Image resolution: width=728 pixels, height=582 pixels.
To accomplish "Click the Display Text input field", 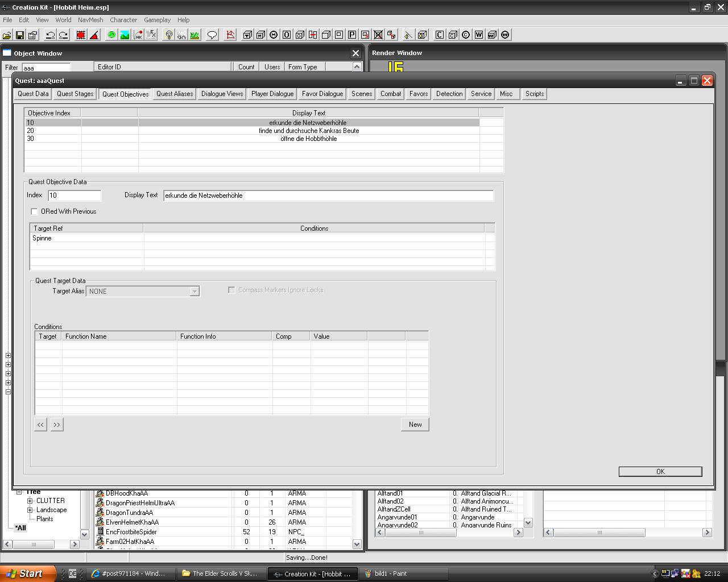I will tap(328, 196).
